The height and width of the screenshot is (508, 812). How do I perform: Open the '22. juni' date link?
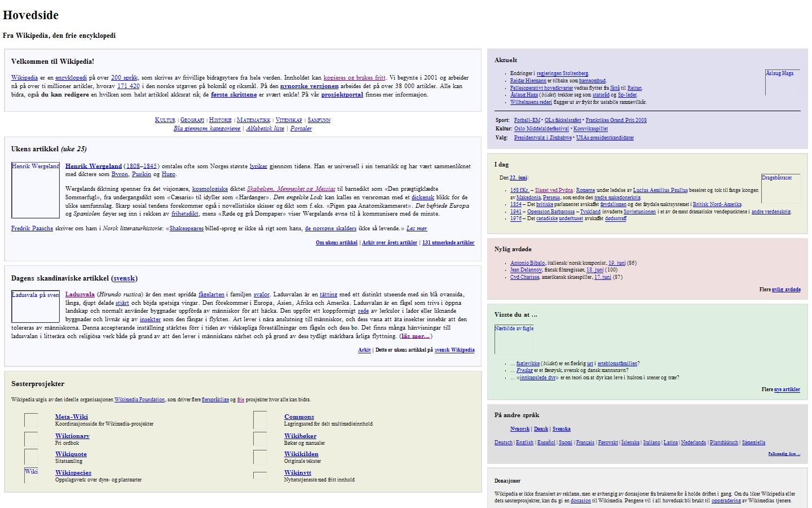tap(518, 178)
